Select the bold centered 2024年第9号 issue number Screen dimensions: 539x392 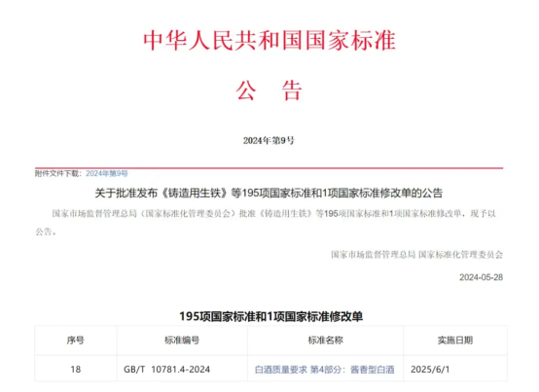(269, 140)
